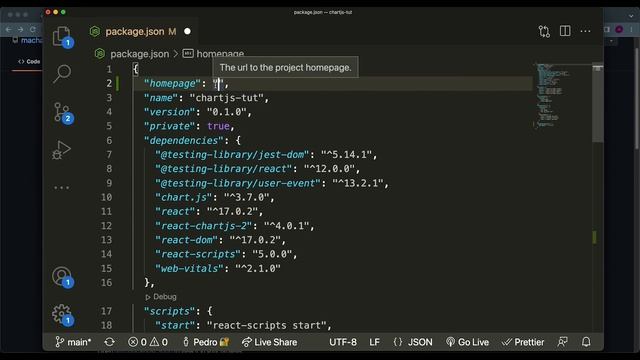Viewport: 640px width, 360px height.
Task: Start Live Share from status bar
Action: coord(269,342)
